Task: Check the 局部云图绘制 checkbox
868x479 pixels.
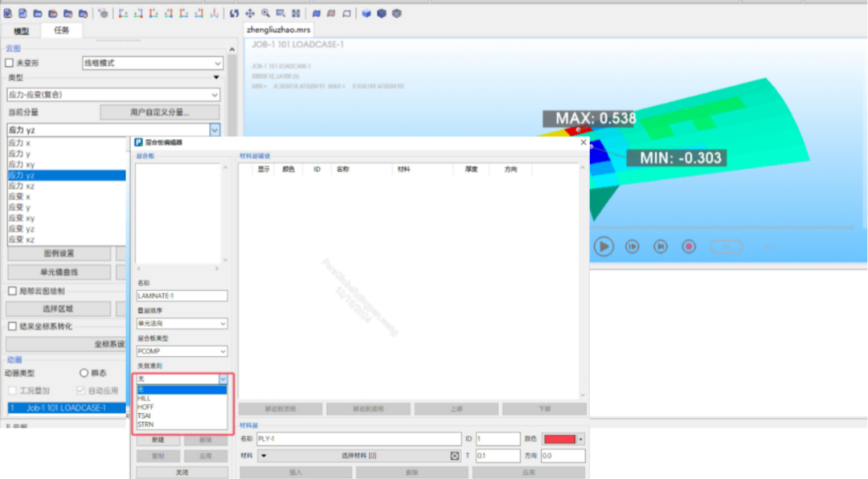Action: [12, 291]
